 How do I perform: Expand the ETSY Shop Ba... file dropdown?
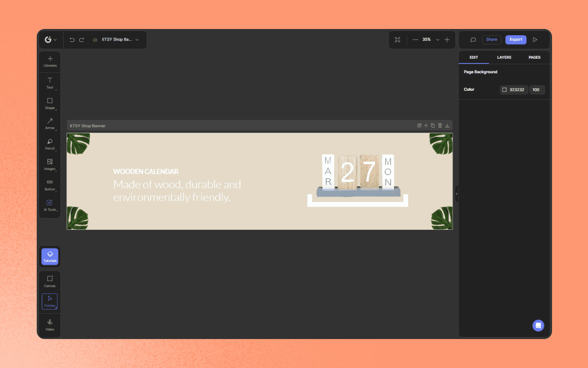137,40
